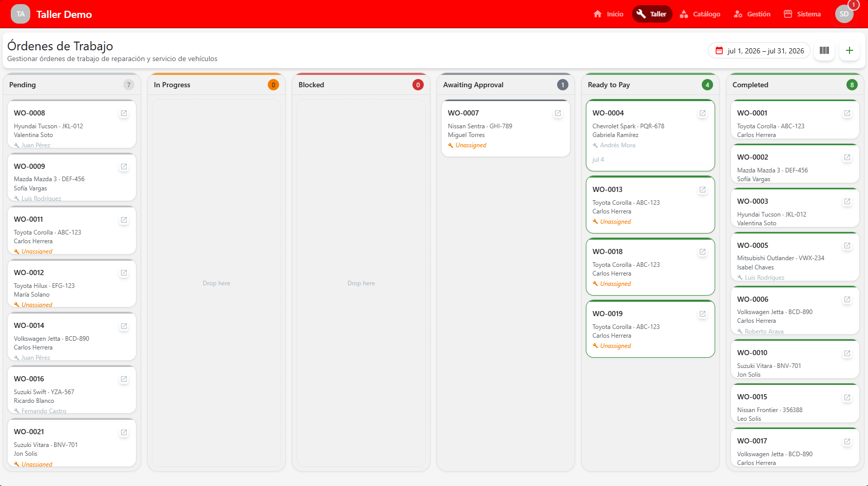Click Toyota Hilux · EFG-123 vehicle text
The height and width of the screenshot is (486, 868).
(44, 286)
